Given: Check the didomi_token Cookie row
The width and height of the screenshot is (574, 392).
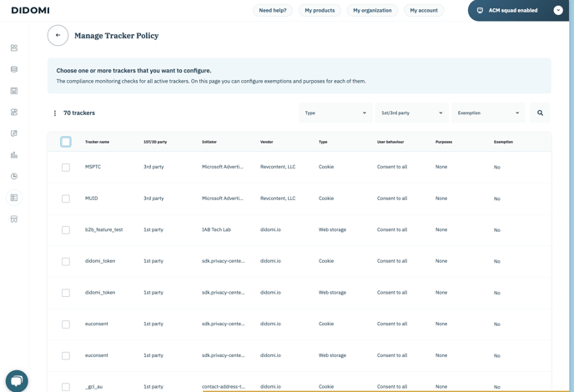Looking at the screenshot, I should pyautogui.click(x=66, y=261).
